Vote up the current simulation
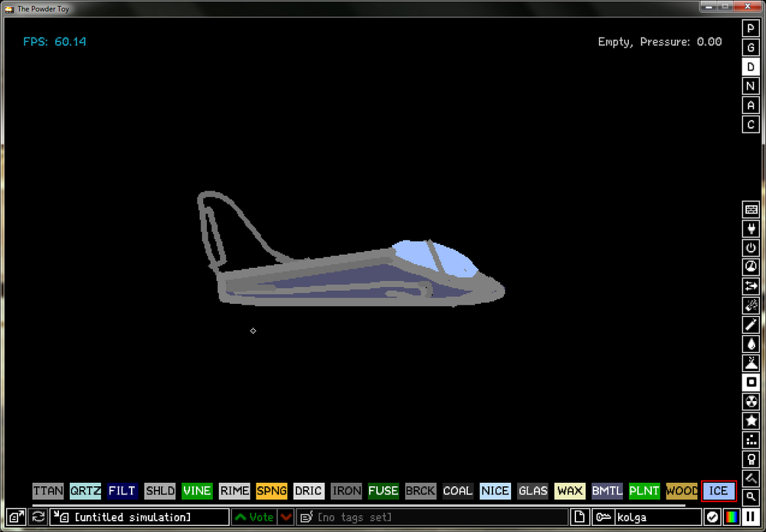This screenshot has height=532, width=766. (257, 517)
